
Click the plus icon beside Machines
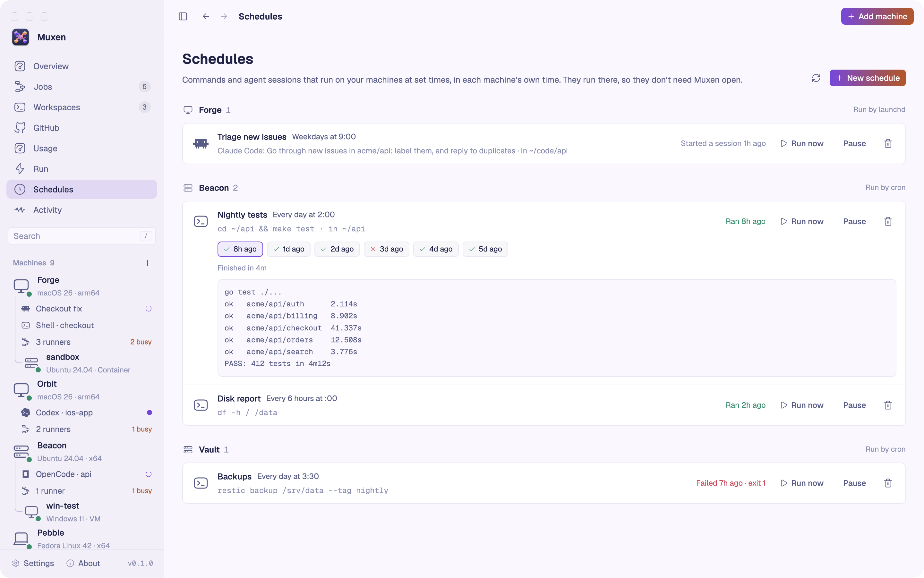[148, 263]
